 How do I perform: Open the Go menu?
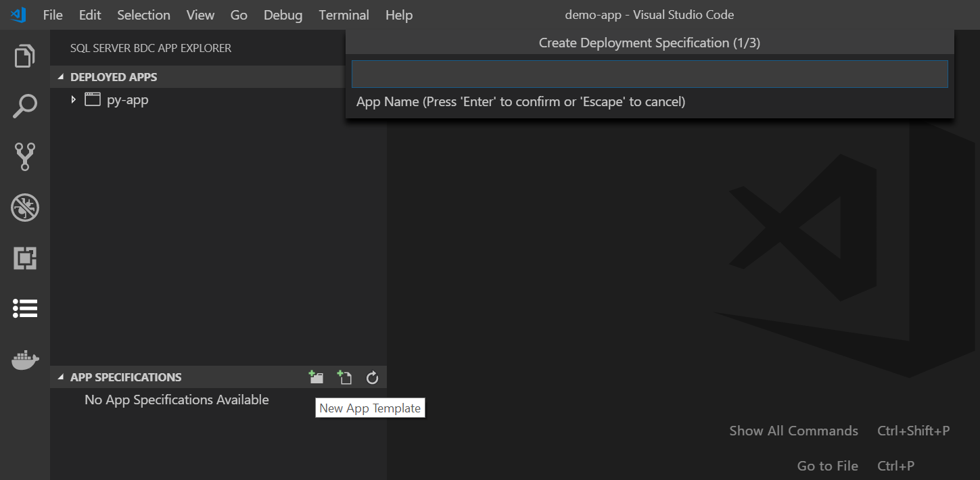click(239, 15)
